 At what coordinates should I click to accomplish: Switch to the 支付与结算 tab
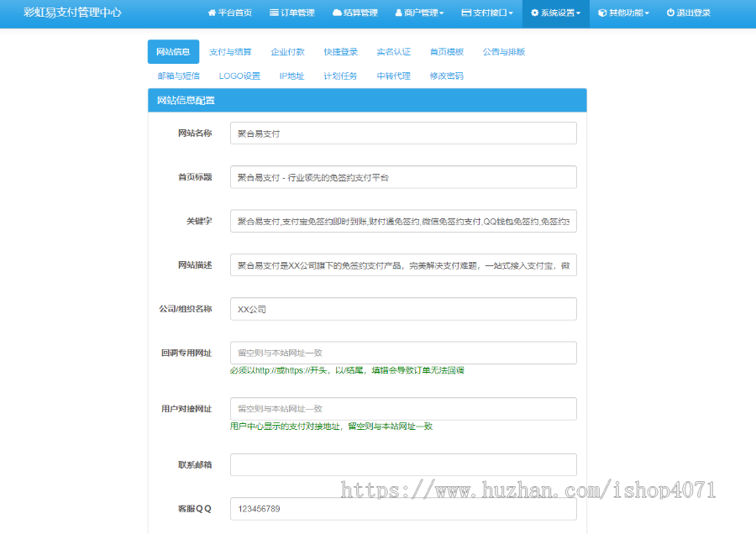[x=230, y=52]
